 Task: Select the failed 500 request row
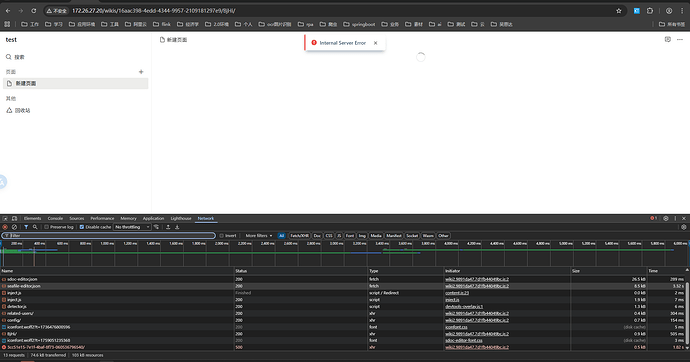[x=343, y=347]
